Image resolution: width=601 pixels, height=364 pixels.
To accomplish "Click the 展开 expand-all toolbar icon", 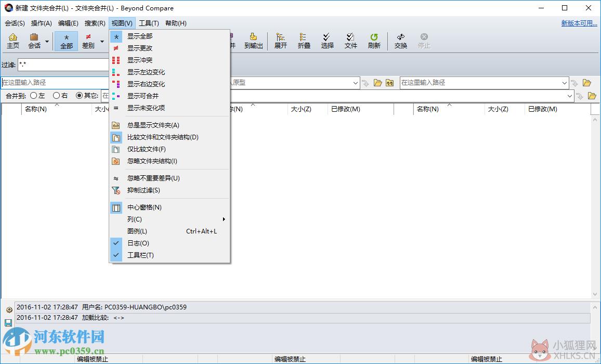I will click(x=280, y=41).
